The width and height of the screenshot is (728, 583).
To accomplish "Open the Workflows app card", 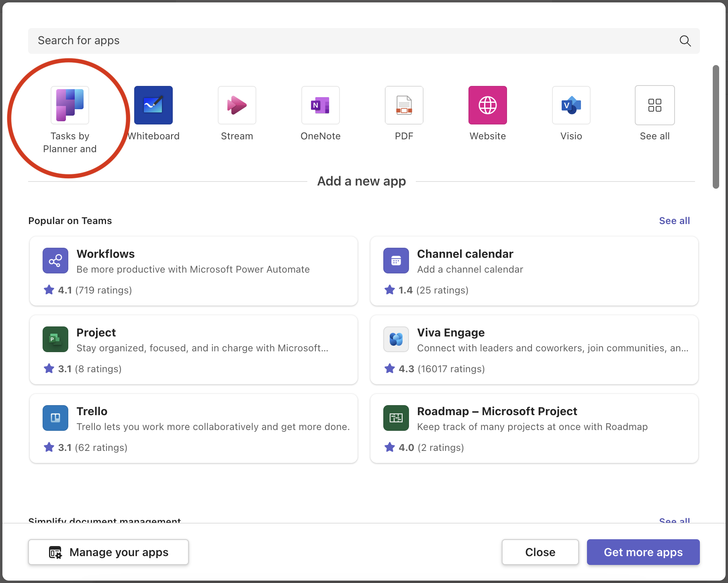I will pyautogui.click(x=193, y=271).
